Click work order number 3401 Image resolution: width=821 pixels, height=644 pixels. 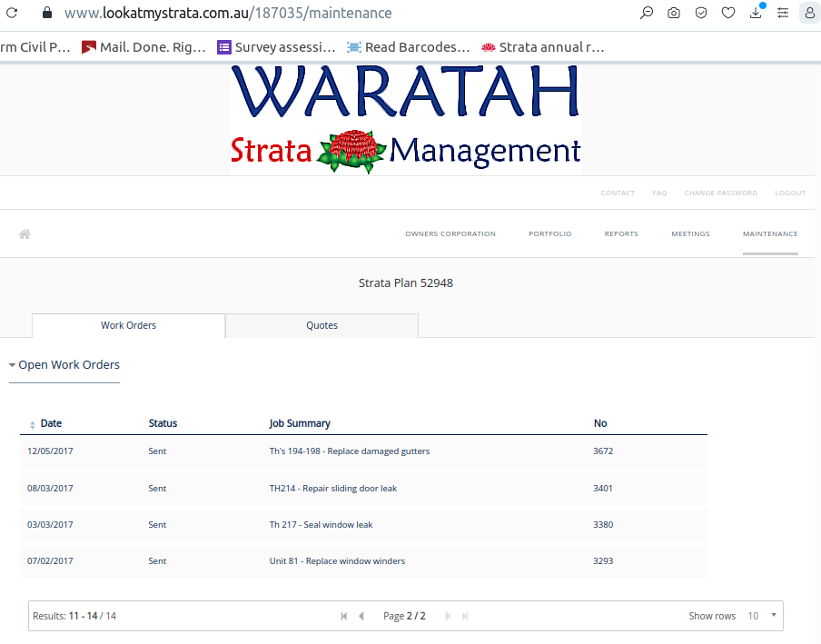[603, 489]
